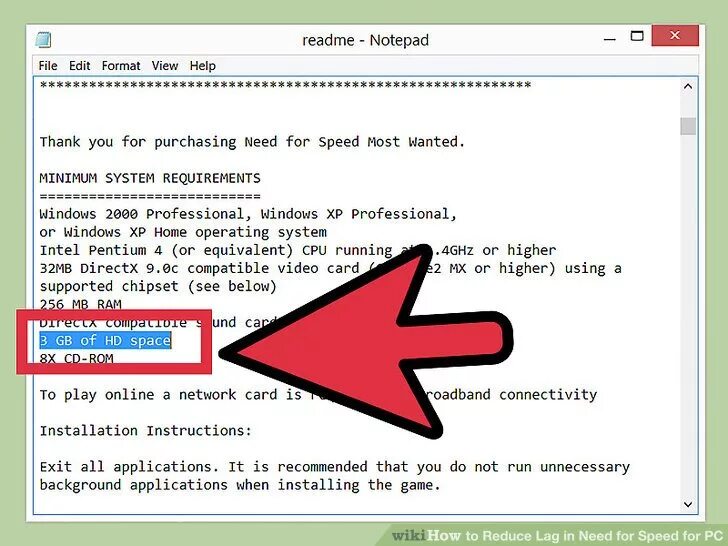Screen dimensions: 728x546
Task: Click the 'background applications when installing' line
Action: [x=240, y=485]
